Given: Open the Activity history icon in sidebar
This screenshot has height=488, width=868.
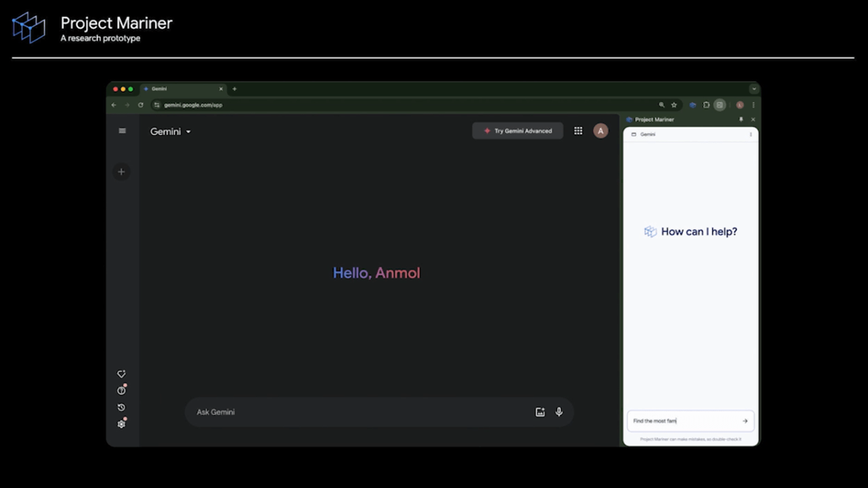Looking at the screenshot, I should pyautogui.click(x=122, y=407).
